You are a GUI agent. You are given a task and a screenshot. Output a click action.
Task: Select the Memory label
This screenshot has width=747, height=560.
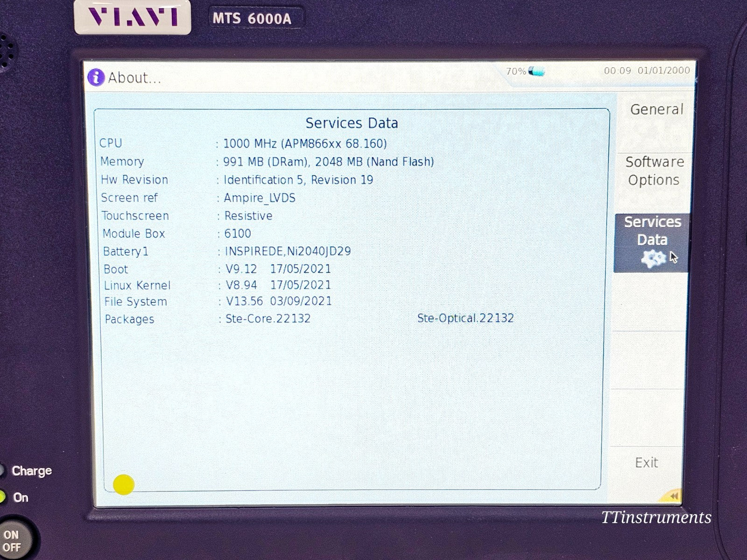(x=122, y=161)
